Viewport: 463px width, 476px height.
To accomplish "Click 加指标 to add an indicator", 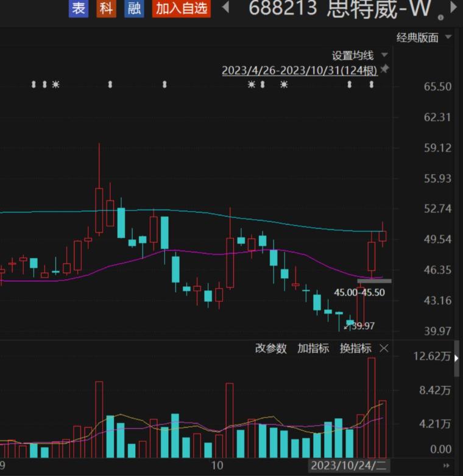I will tap(313, 348).
